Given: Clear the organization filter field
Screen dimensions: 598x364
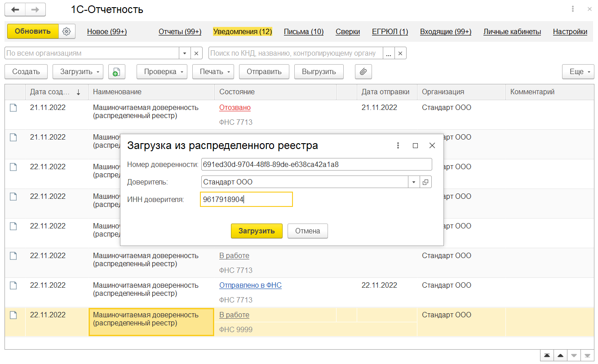Looking at the screenshot, I should 196,53.
